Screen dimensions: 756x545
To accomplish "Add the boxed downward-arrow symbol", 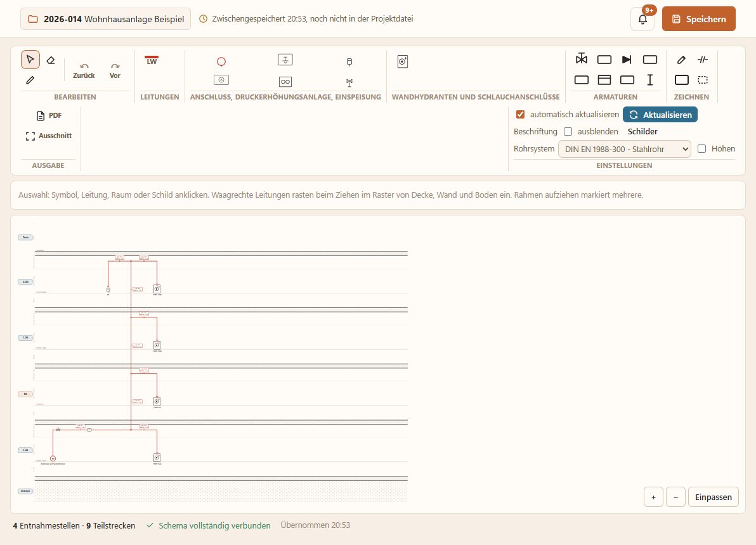I will tap(285, 60).
